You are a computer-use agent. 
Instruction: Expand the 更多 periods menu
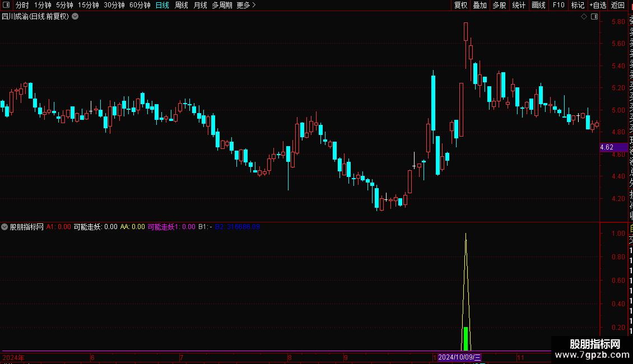(246, 5)
